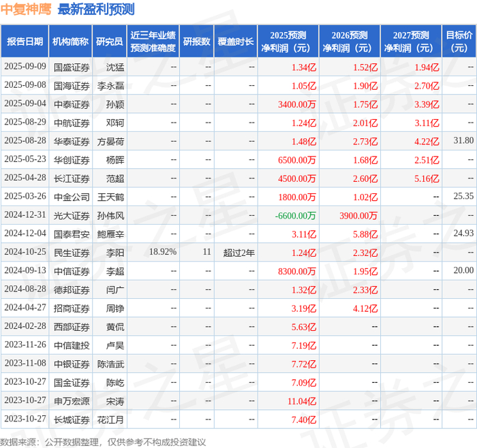Select the 招商证券 institution cell

(x=72, y=308)
